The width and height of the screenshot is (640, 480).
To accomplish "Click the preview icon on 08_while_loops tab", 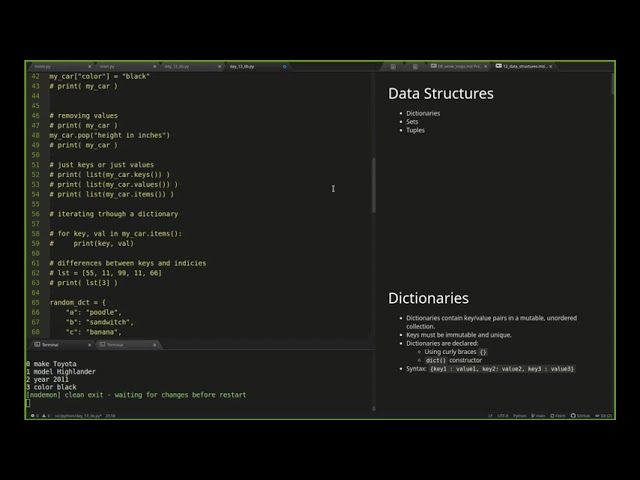I will 433,66.
